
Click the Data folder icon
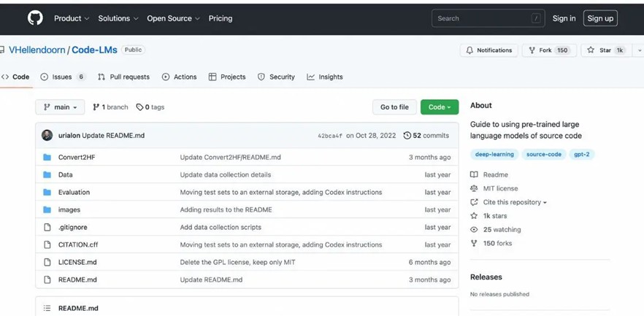pos(47,175)
